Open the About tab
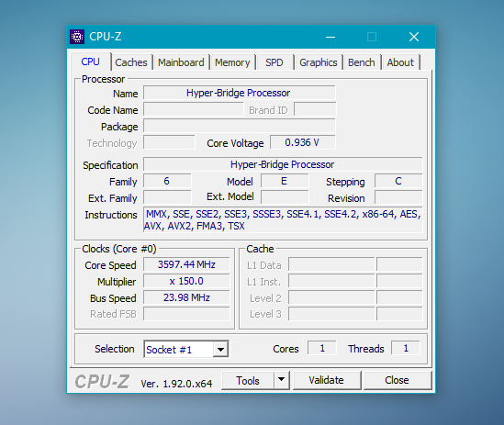Screen dimensions: 504x425 [400, 62]
